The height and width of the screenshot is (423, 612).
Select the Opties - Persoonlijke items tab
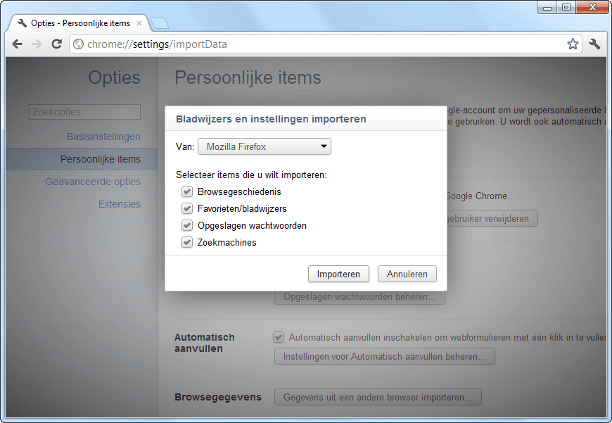[x=78, y=23]
